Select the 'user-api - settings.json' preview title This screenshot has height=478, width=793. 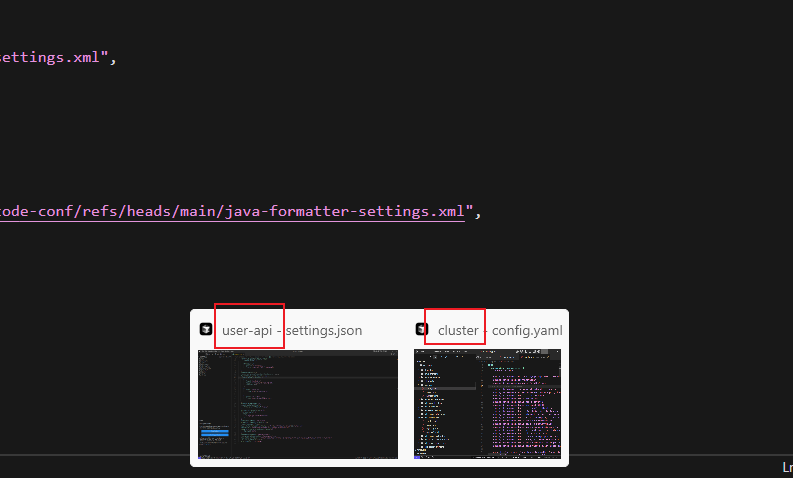[x=292, y=330]
